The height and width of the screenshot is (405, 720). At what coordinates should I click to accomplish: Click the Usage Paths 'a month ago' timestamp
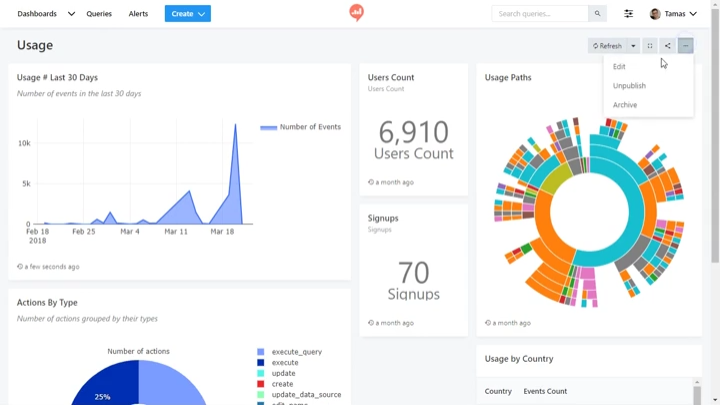click(508, 323)
